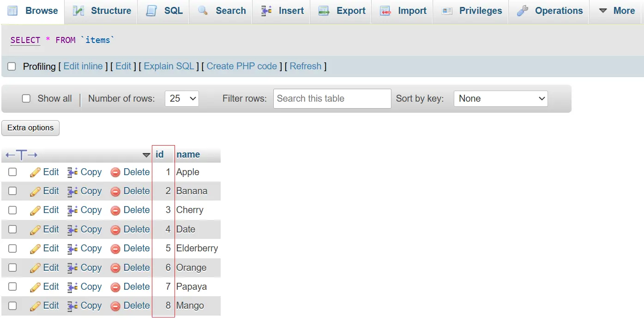This screenshot has width=644, height=323.
Task: Sort by the name column header
Action: [x=188, y=154]
